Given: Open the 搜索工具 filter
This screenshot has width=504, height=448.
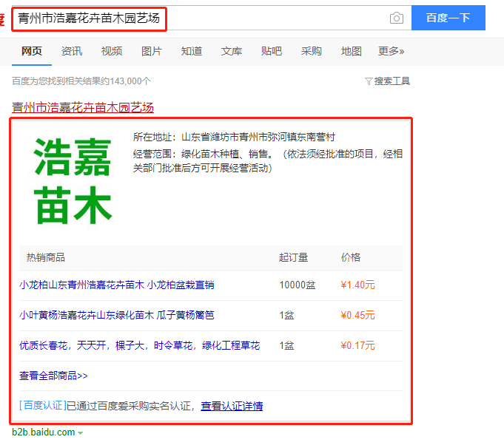Looking at the screenshot, I should pos(387,81).
